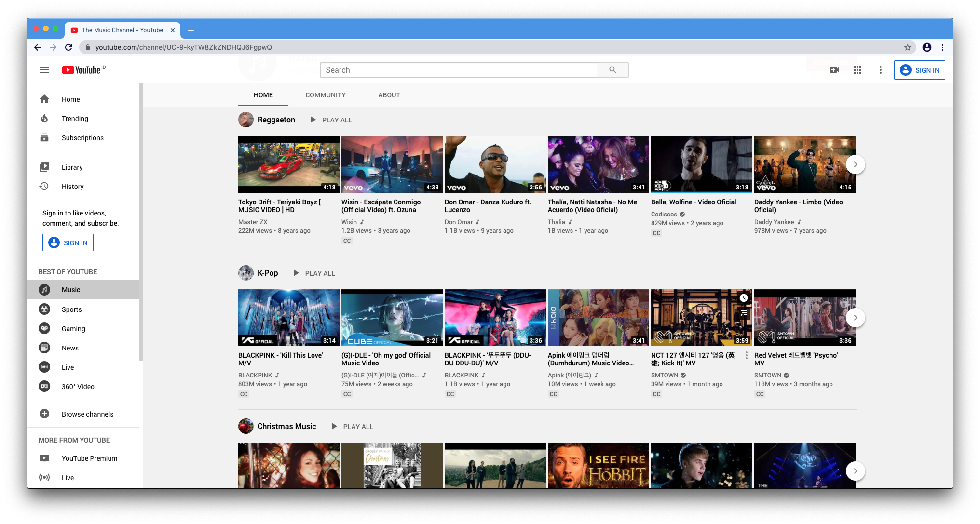Image resolution: width=980 pixels, height=524 pixels.
Task: Click Browse channels plus icon
Action: (x=44, y=414)
